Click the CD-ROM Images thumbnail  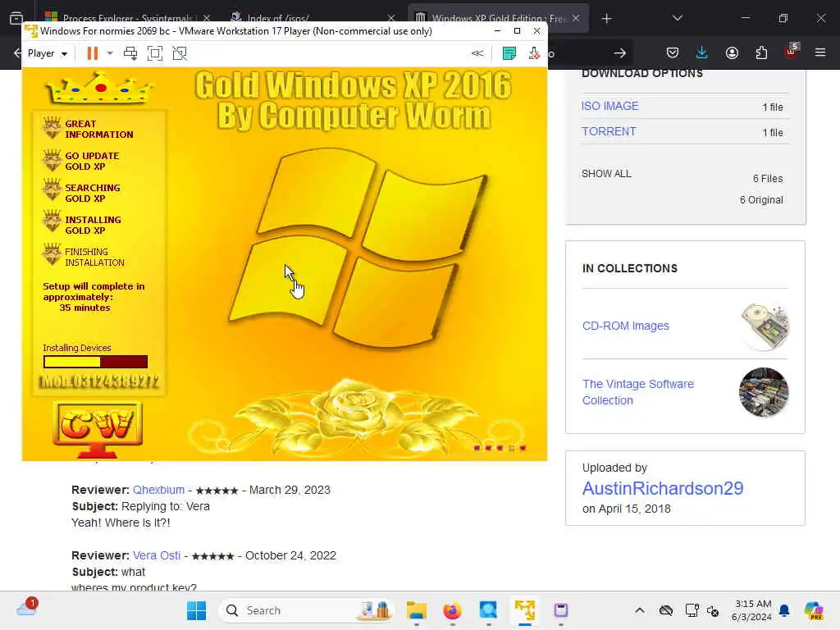click(x=765, y=326)
